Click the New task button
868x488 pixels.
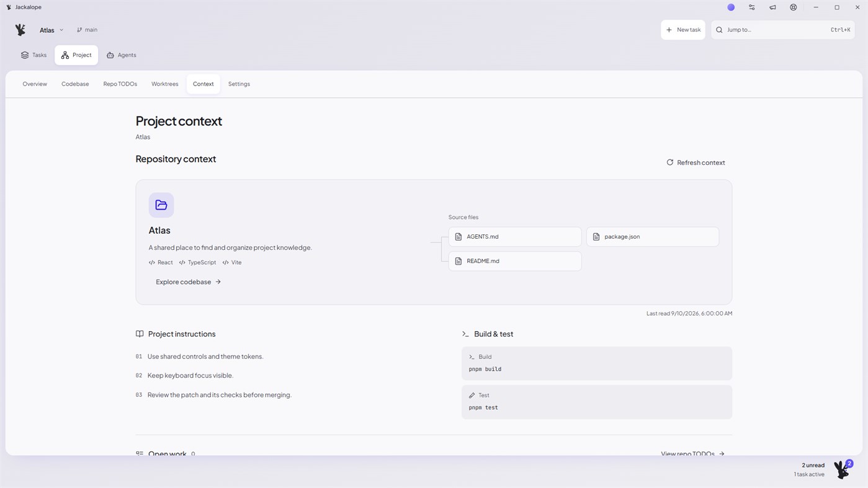[683, 30]
